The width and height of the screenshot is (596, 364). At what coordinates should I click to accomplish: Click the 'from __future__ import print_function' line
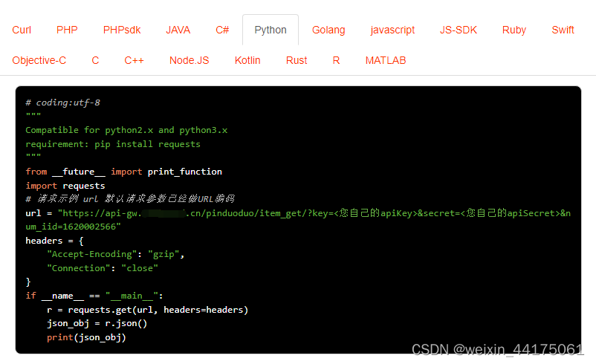[123, 172]
